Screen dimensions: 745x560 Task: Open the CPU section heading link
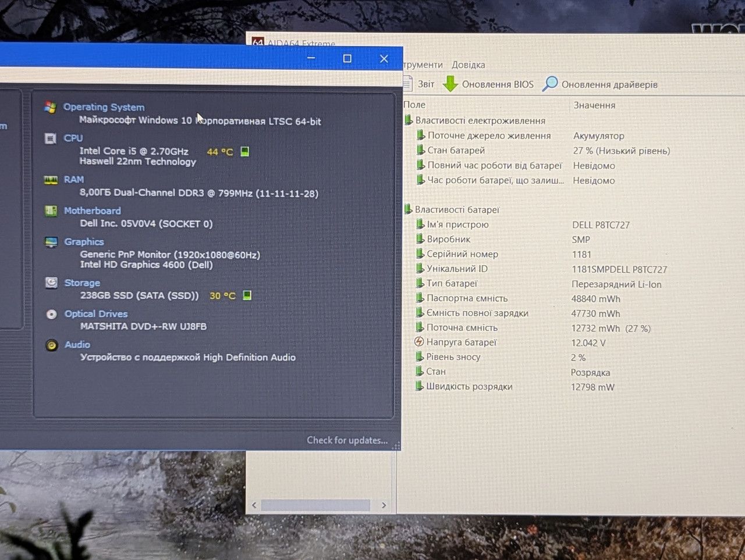coord(73,138)
